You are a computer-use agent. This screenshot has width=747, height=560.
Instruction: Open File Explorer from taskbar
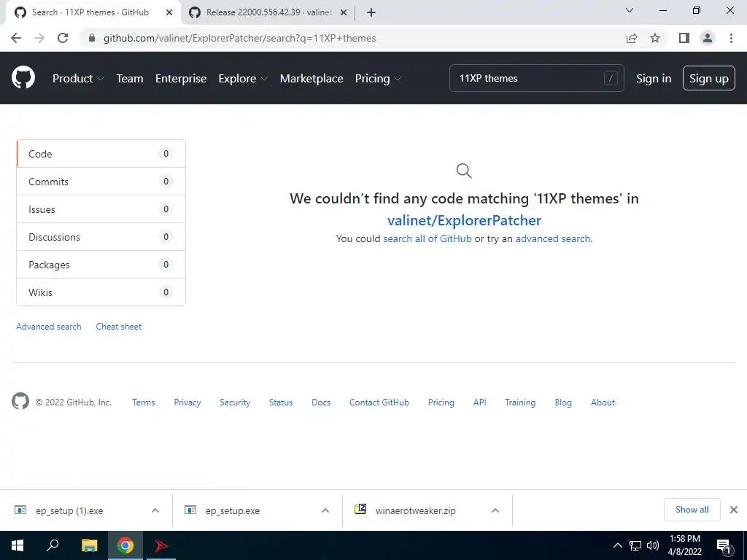pyautogui.click(x=89, y=545)
